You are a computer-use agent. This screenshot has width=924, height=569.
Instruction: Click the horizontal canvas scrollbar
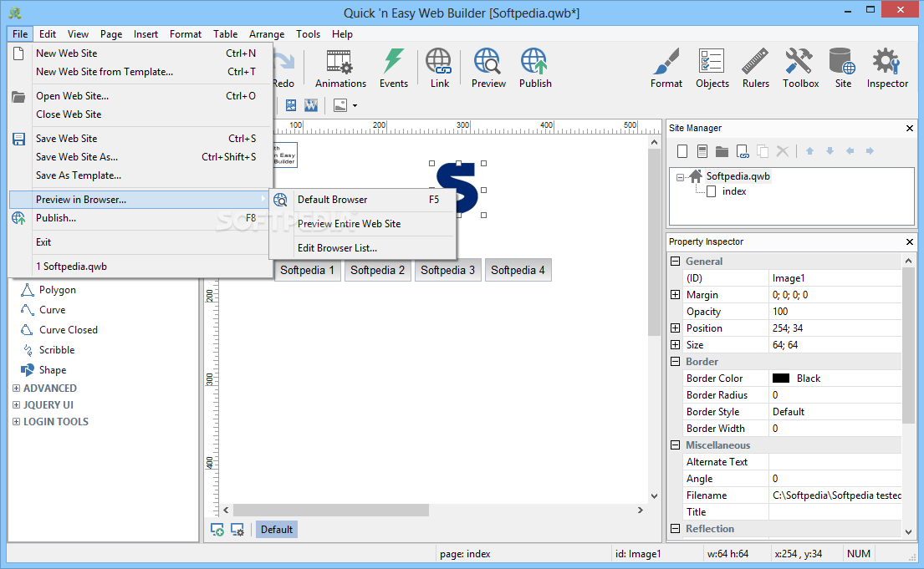[330, 511]
